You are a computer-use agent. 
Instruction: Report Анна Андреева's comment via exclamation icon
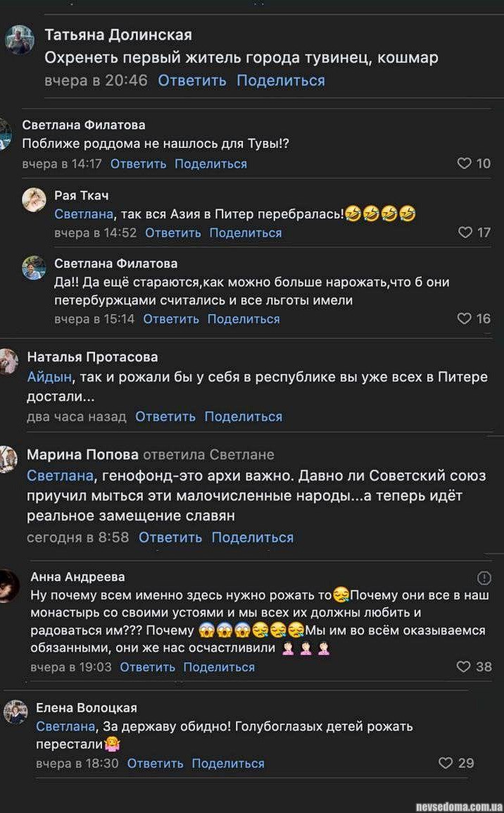click(x=484, y=578)
